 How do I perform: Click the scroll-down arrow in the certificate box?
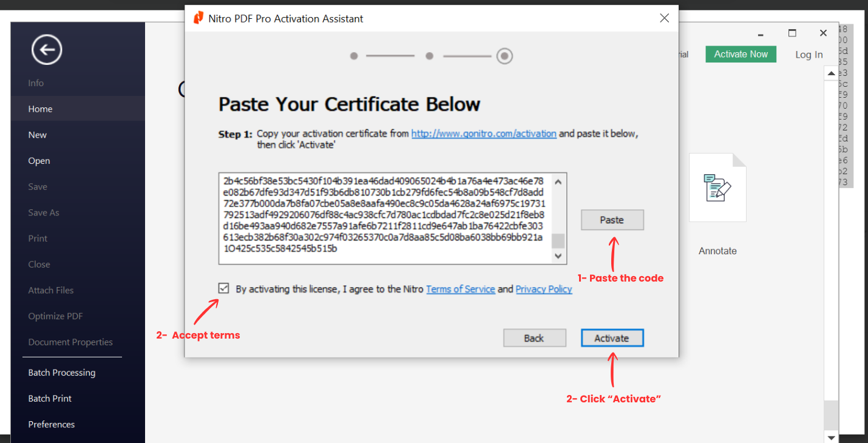point(558,256)
